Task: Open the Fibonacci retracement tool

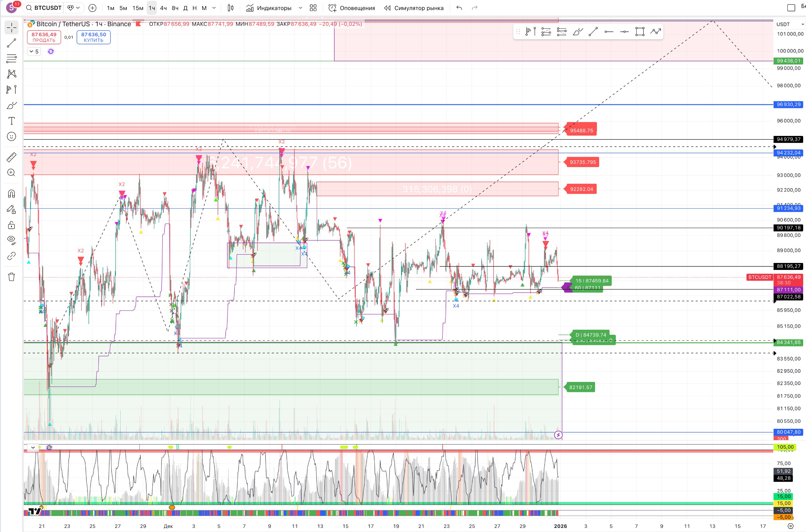Action: click(12, 58)
